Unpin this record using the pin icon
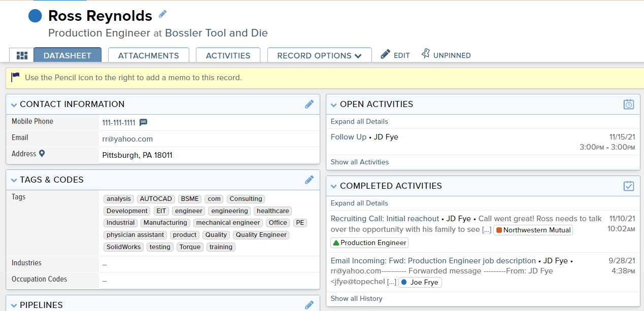 click(x=446, y=55)
